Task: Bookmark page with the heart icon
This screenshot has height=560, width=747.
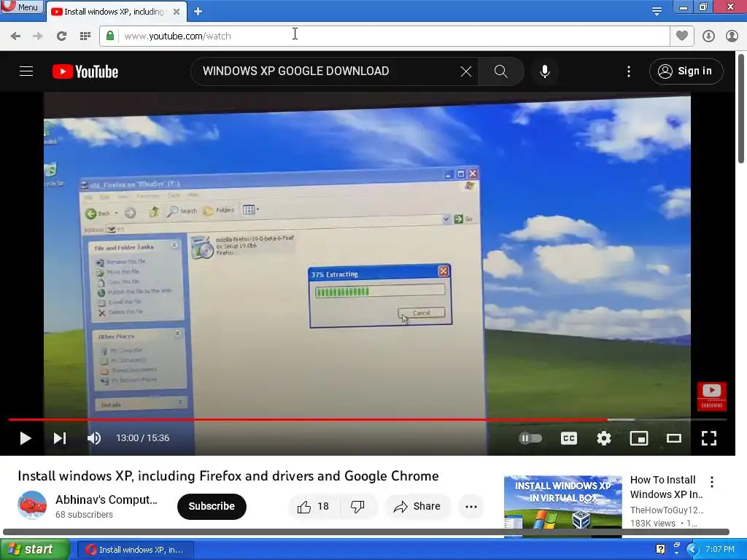Action: tap(682, 36)
